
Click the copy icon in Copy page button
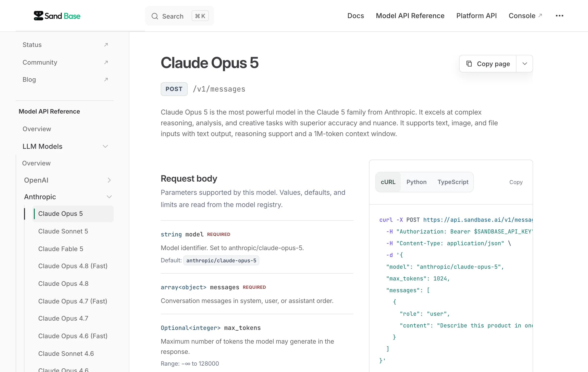coord(469,64)
